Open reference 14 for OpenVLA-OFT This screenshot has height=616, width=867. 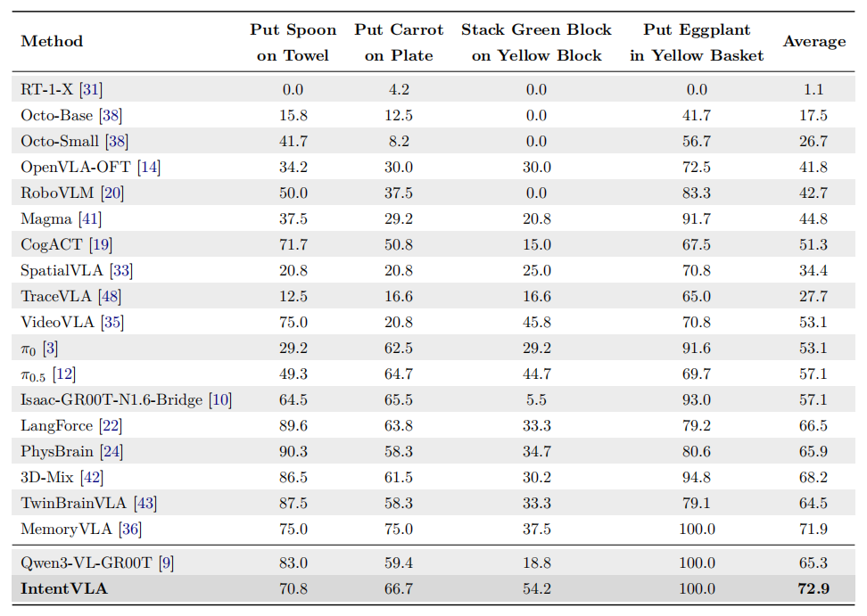click(x=149, y=168)
